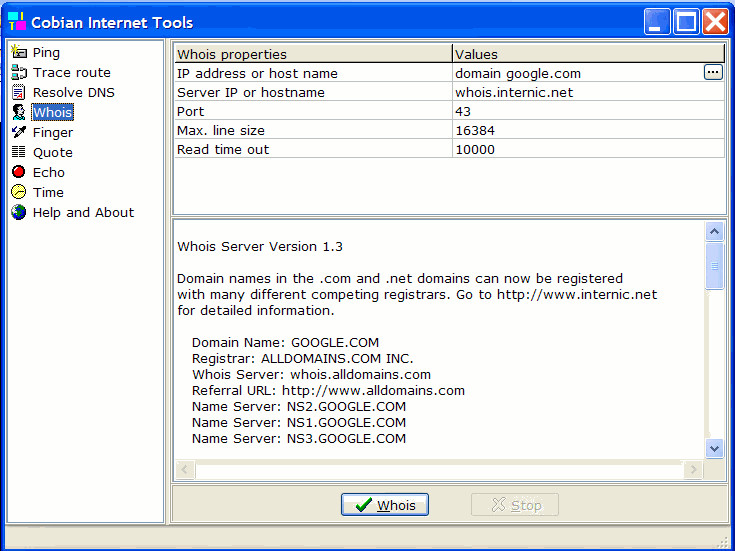Viewport: 735px width, 551px height.
Task: Switch to the Echo tool
Action: pyautogui.click(x=48, y=172)
